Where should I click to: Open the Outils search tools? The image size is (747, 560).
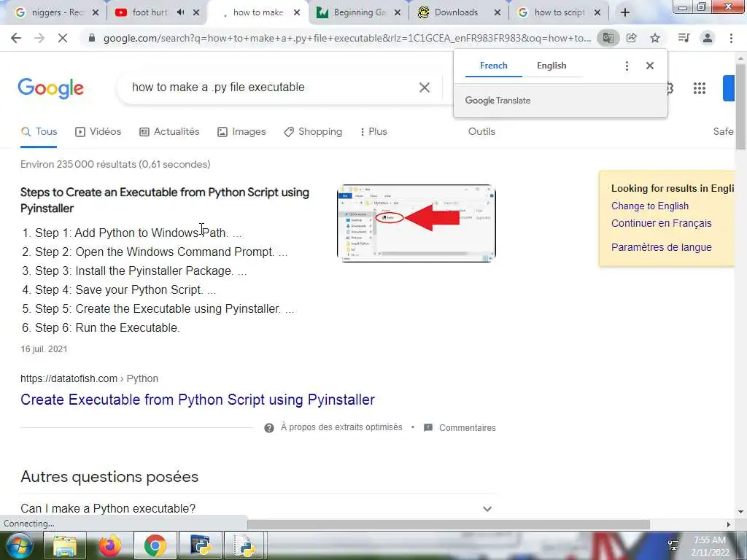(x=481, y=132)
